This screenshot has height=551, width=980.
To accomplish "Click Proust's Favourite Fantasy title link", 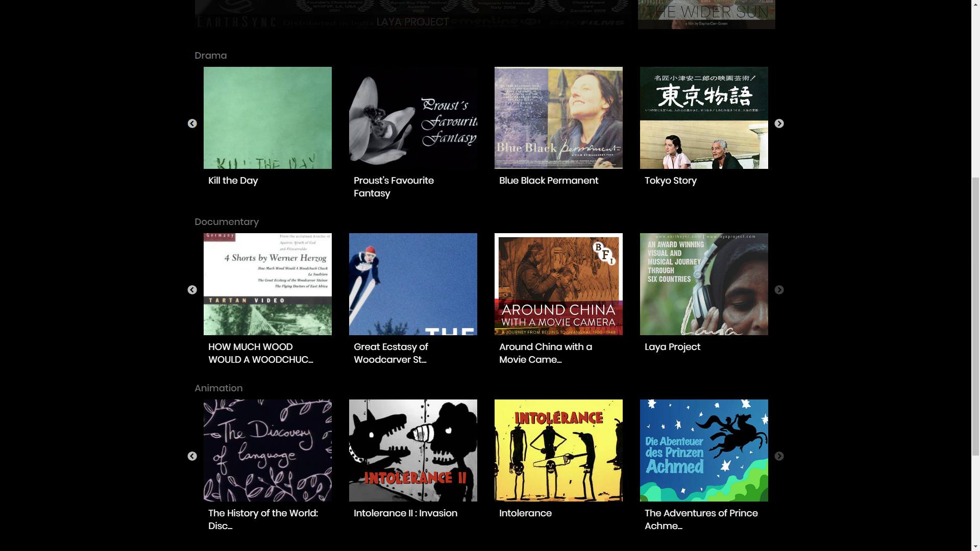I will tap(394, 187).
